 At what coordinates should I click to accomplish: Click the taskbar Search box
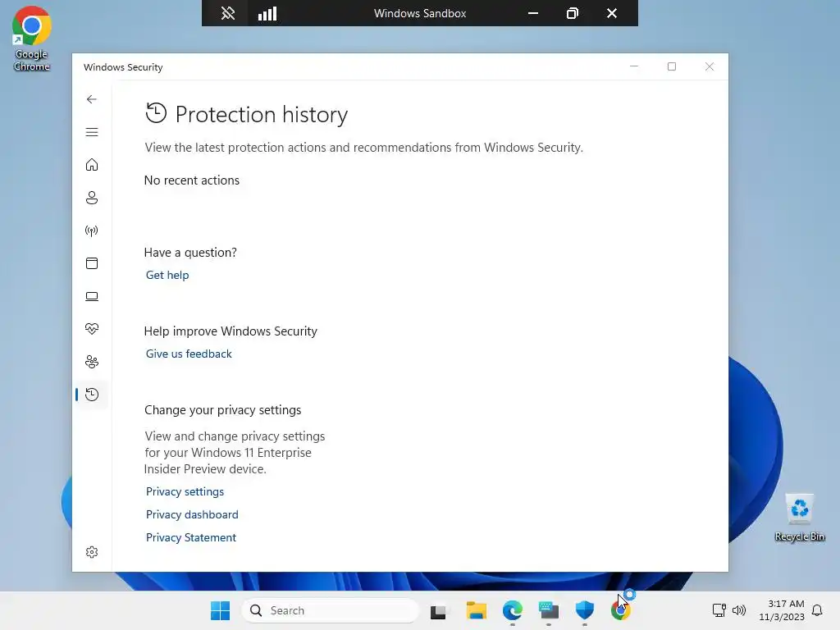pos(330,610)
